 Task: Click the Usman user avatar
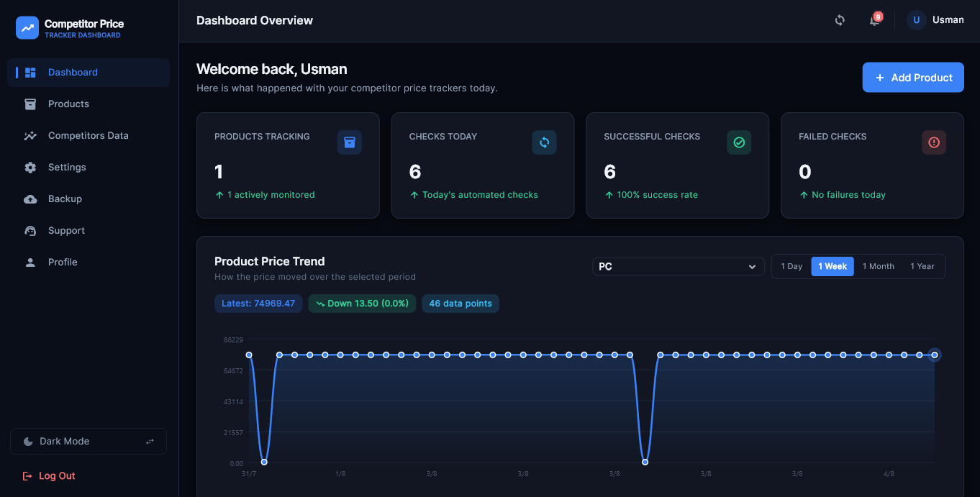click(916, 20)
